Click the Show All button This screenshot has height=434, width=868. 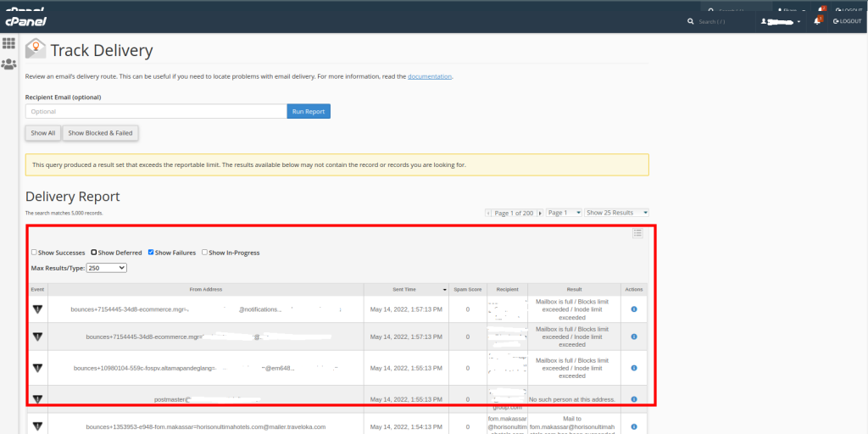click(x=42, y=133)
